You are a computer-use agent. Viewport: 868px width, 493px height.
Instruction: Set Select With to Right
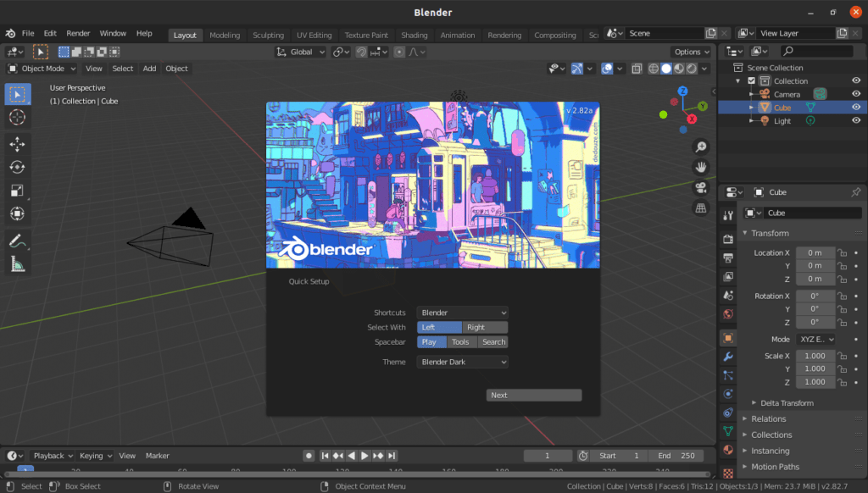tap(485, 328)
